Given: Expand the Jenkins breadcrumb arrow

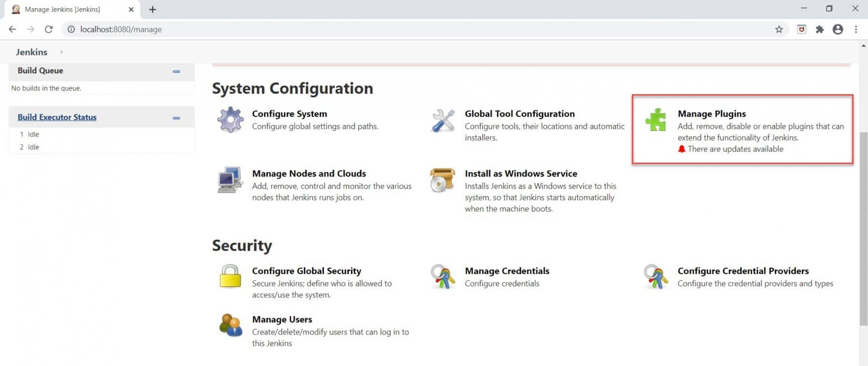Looking at the screenshot, I should coord(62,52).
